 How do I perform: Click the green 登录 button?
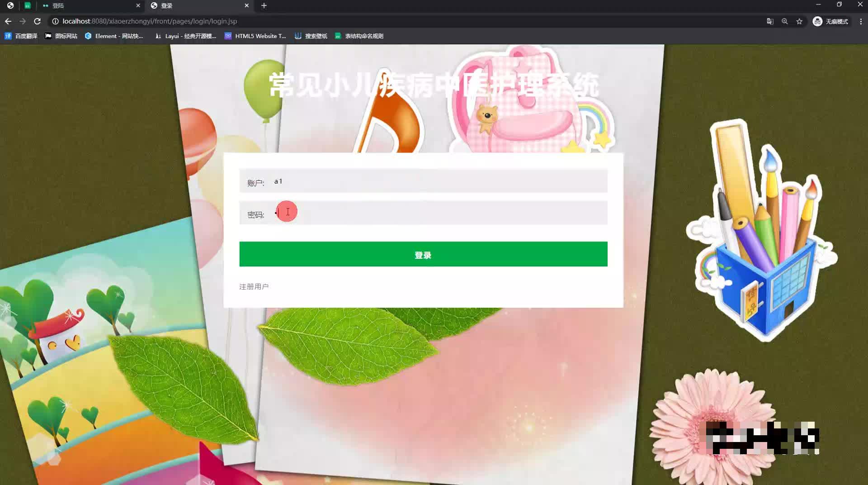point(423,254)
